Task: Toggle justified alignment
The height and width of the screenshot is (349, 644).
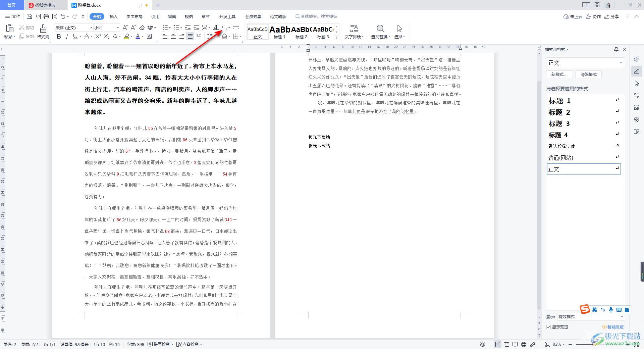Action: pos(190,36)
